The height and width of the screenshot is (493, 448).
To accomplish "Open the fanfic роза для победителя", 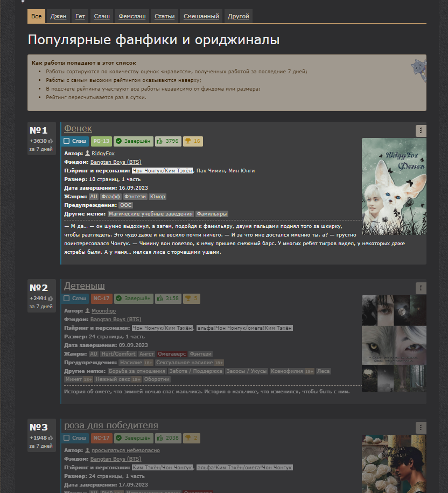I will 111,426.
